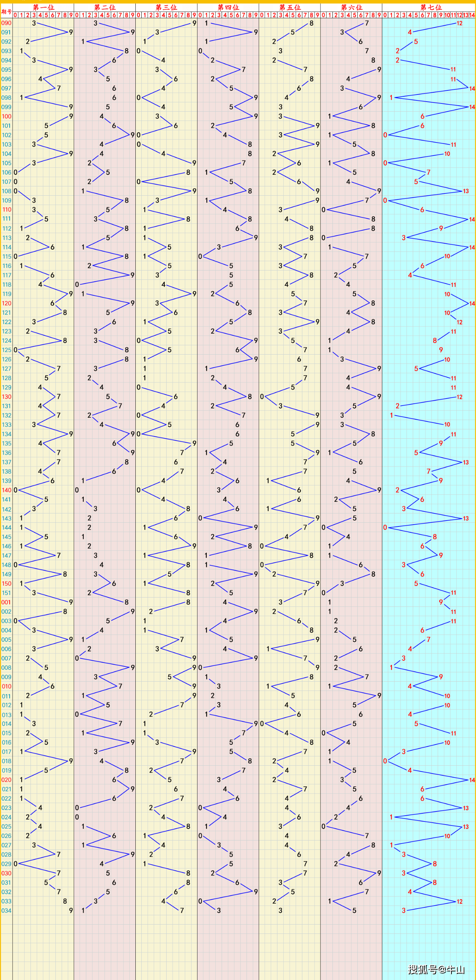Click the 第五位 column header
The width and height of the screenshot is (476, 980).
point(290,7)
